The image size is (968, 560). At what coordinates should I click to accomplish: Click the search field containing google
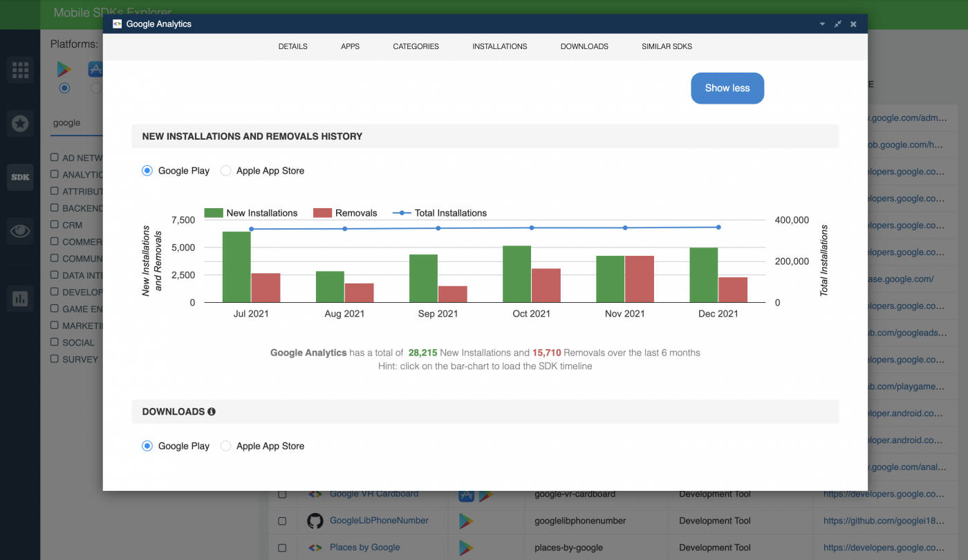pyautogui.click(x=77, y=123)
